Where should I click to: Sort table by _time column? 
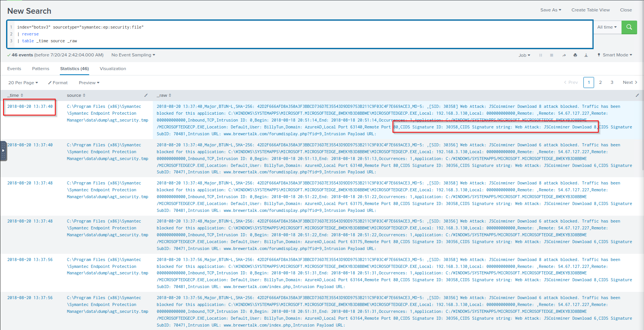(15, 95)
